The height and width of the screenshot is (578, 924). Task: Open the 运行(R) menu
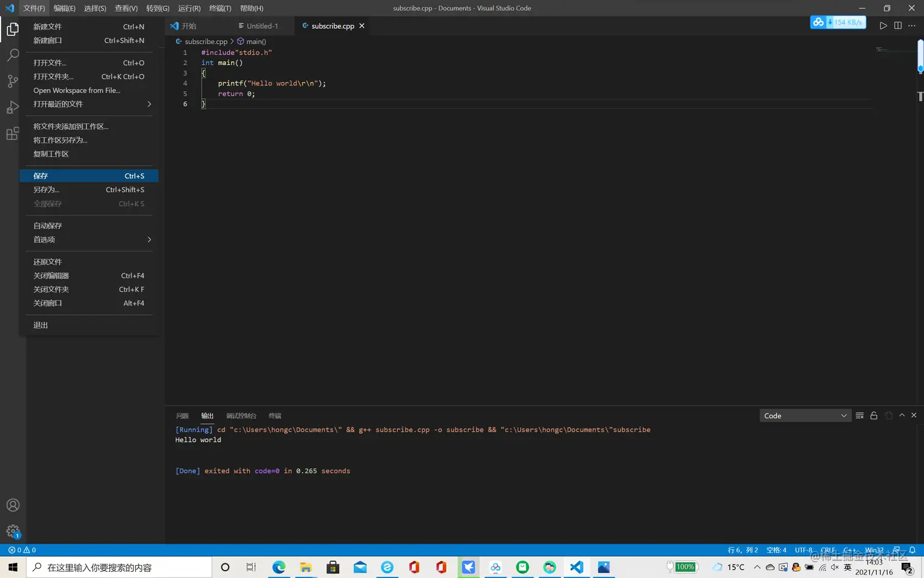coord(189,8)
